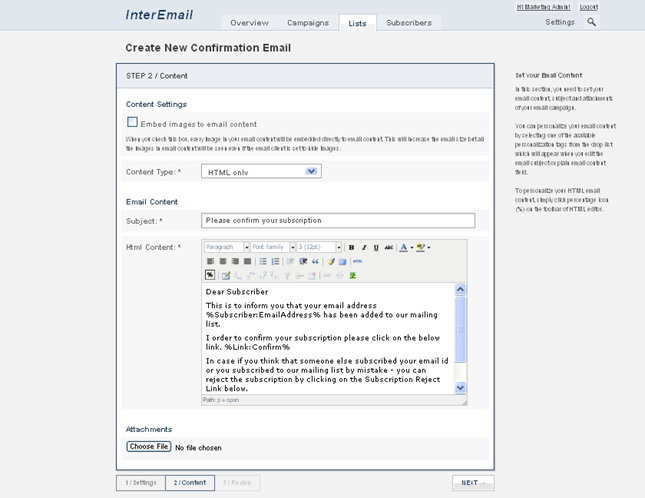Click the underline formatting icon
Viewport: 645px width, 498px height.
tap(376, 247)
